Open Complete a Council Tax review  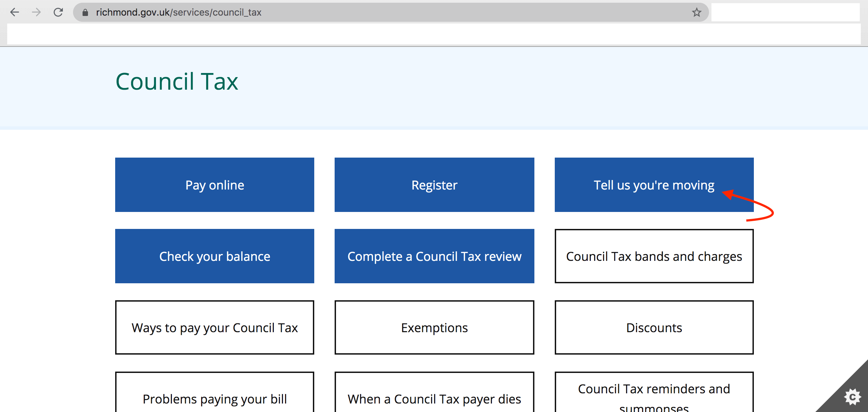(434, 256)
